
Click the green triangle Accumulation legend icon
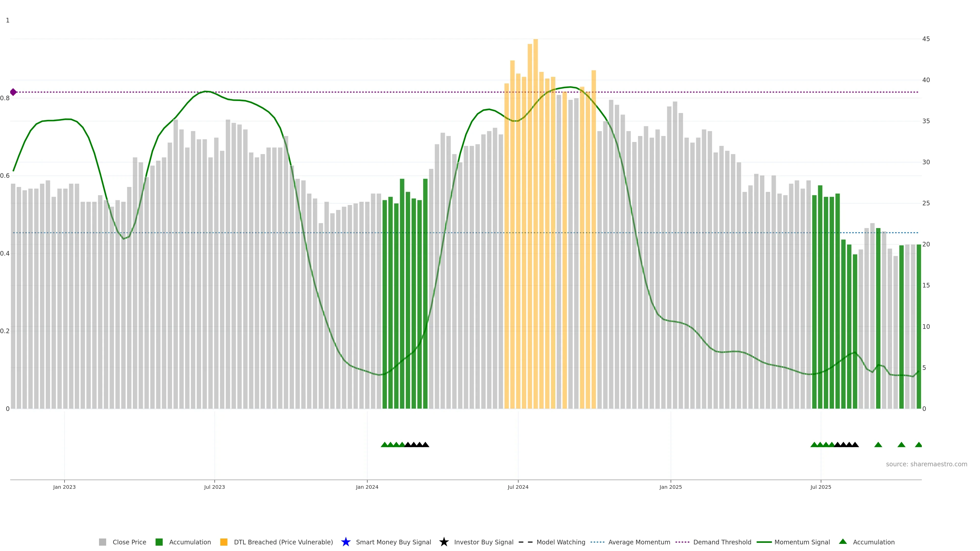[x=843, y=542]
